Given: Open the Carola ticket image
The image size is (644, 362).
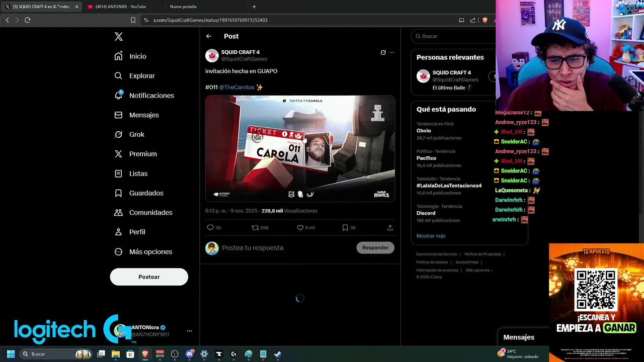Looking at the screenshot, I should point(300,149).
